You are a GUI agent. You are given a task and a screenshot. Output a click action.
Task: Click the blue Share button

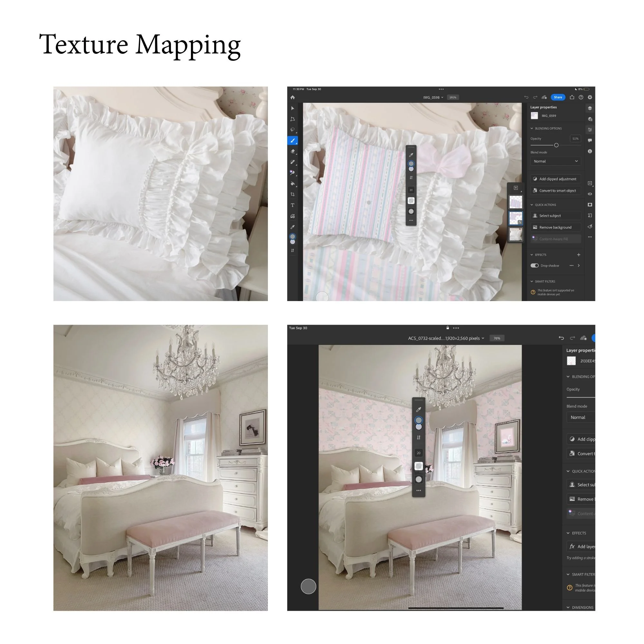click(x=558, y=97)
